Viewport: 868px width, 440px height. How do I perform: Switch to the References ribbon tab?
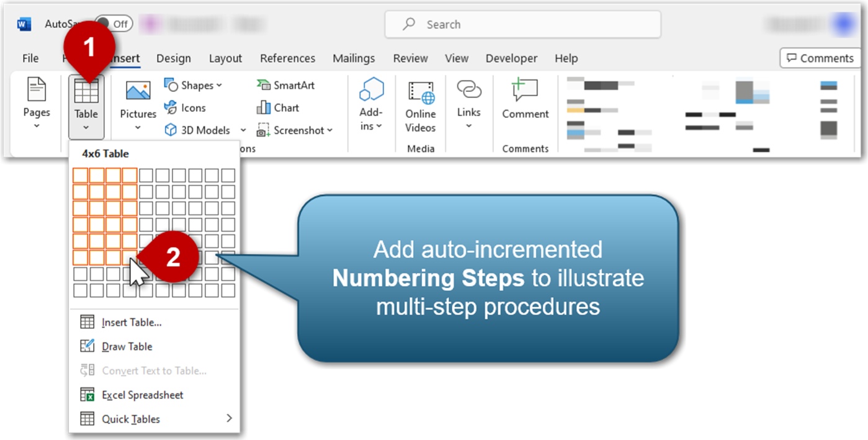(287, 58)
